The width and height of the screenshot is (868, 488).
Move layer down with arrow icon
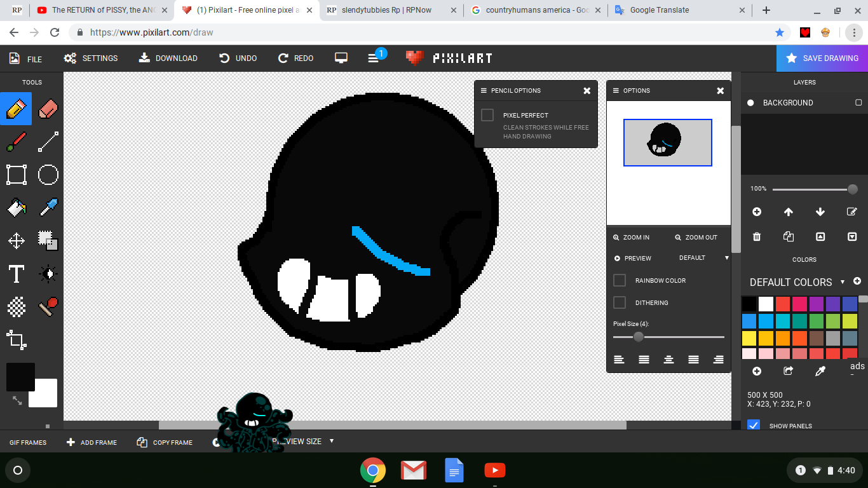pos(820,212)
